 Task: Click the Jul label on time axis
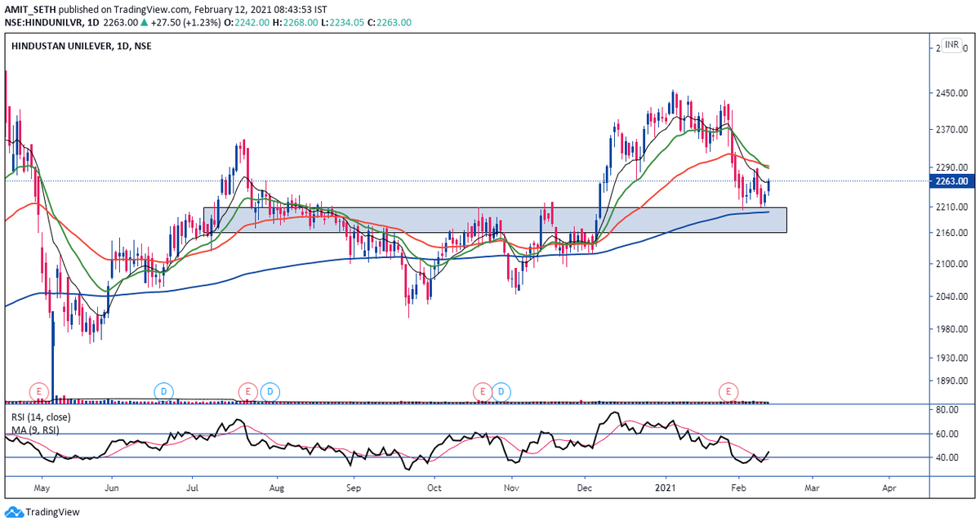[x=193, y=487]
